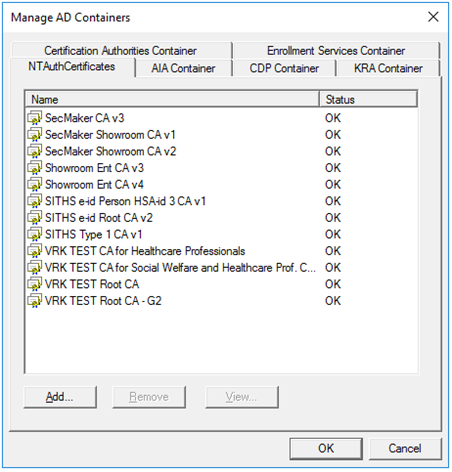Click the Add... button
The height and width of the screenshot is (472, 452).
tap(60, 397)
